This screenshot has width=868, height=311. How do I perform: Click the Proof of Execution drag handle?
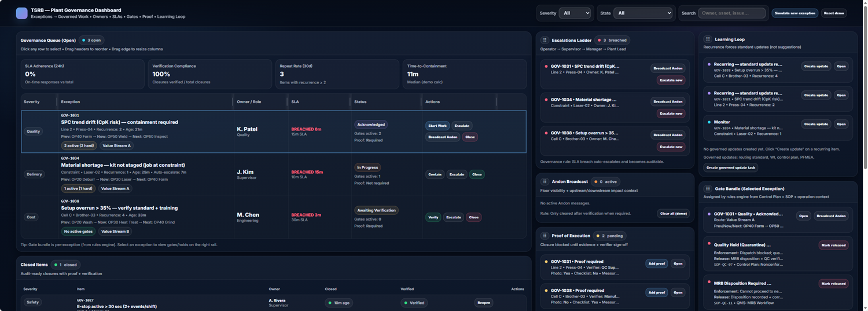[545, 236]
